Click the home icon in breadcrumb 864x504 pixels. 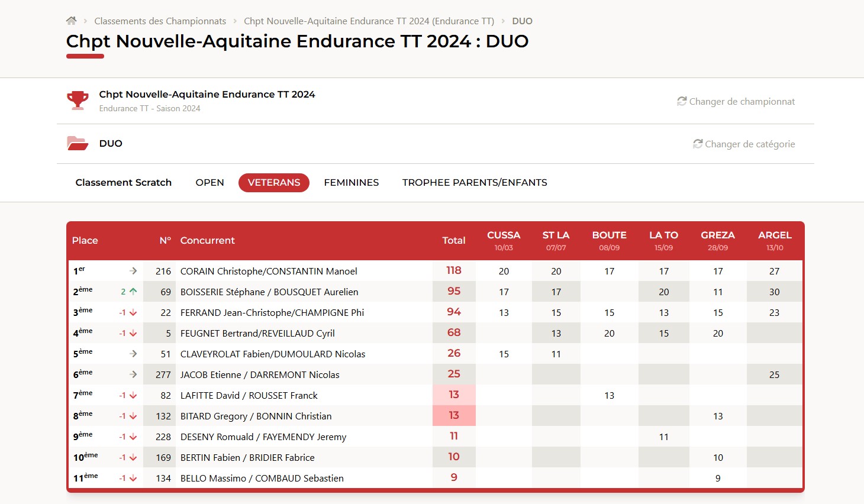[71, 21]
